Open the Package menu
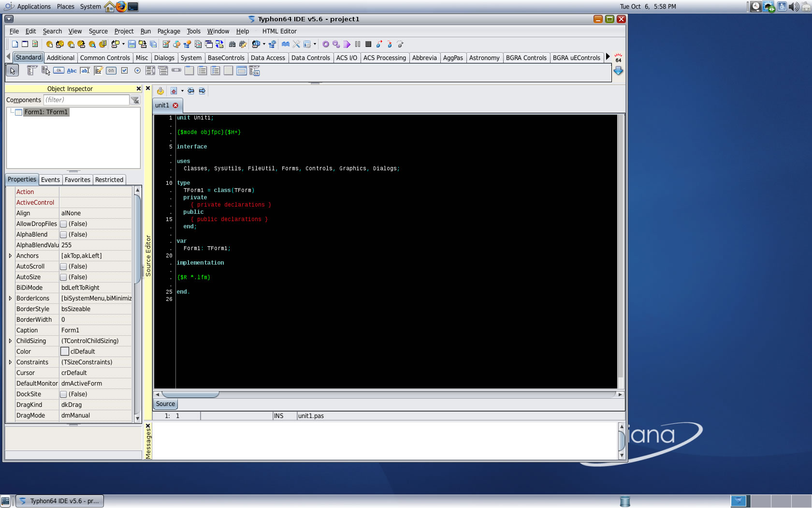The width and height of the screenshot is (812, 508). point(169,31)
